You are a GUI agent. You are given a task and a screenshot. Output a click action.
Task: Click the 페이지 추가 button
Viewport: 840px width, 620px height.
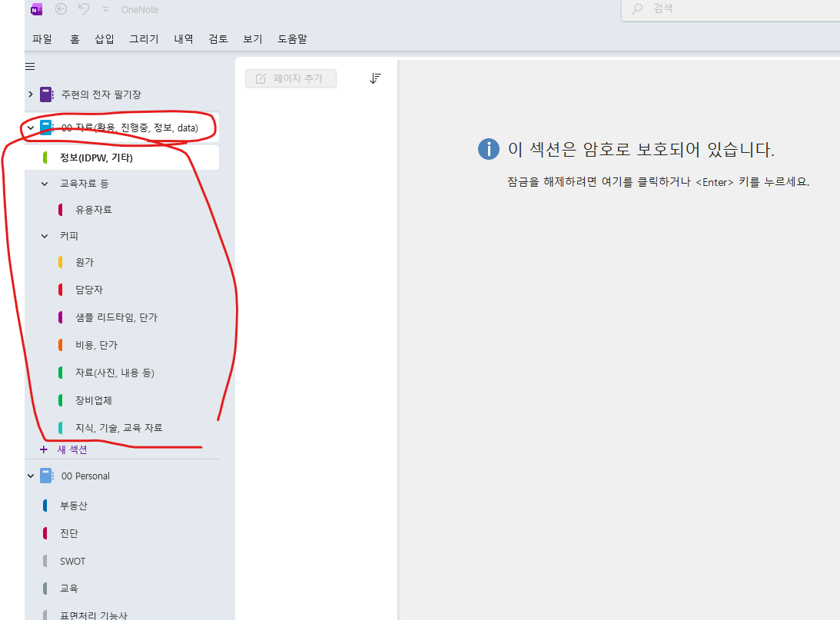[291, 78]
